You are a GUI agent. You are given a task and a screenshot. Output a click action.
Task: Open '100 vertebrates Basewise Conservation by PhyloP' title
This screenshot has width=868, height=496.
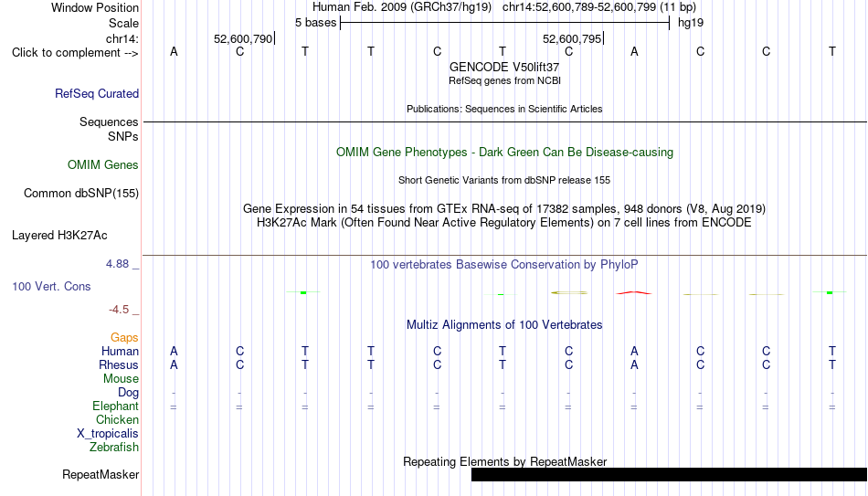(x=504, y=265)
